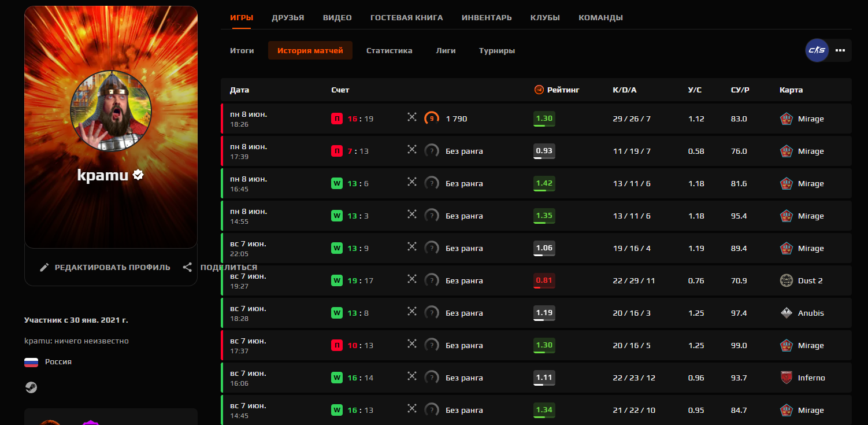Click the Mirage map icon in 18:26 row
This screenshot has height=425, width=868.
click(x=786, y=119)
